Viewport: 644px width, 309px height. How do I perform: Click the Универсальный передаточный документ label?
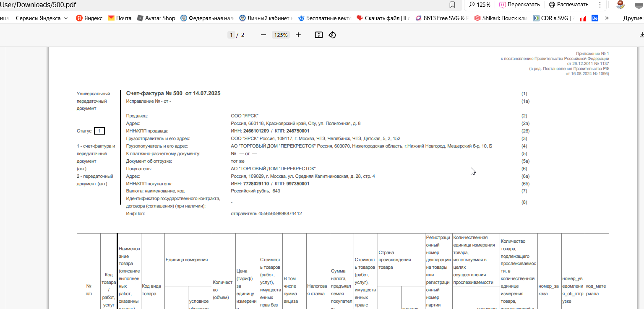click(93, 101)
